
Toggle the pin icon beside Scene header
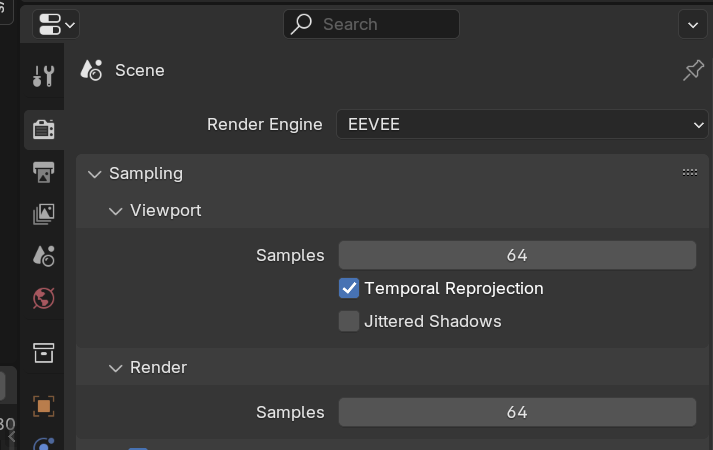[693, 70]
